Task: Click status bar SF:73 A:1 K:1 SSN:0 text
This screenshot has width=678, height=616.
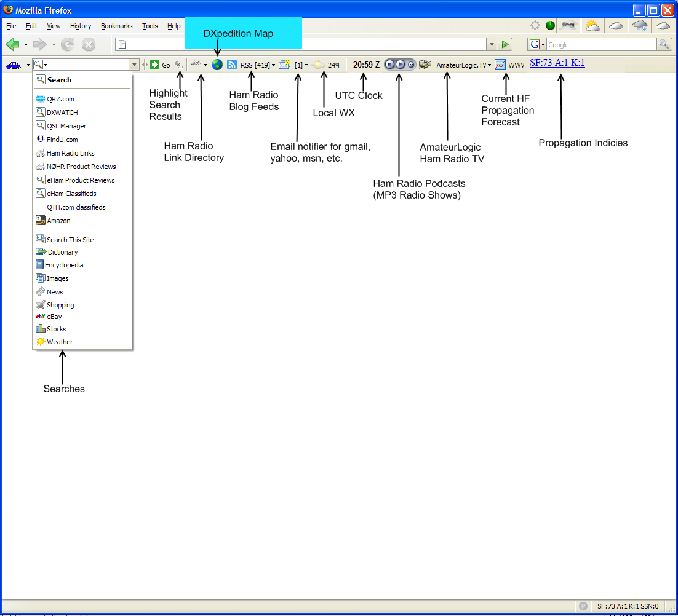Action: point(628,606)
